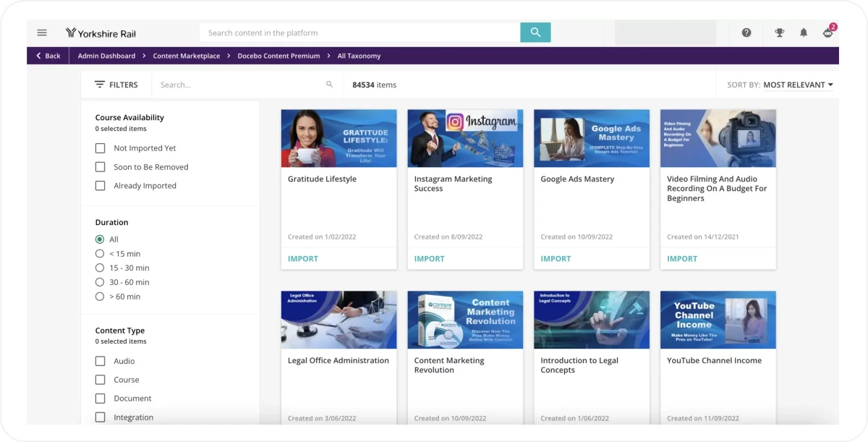Select the > 60 min duration option
868x442 pixels.
pos(100,297)
